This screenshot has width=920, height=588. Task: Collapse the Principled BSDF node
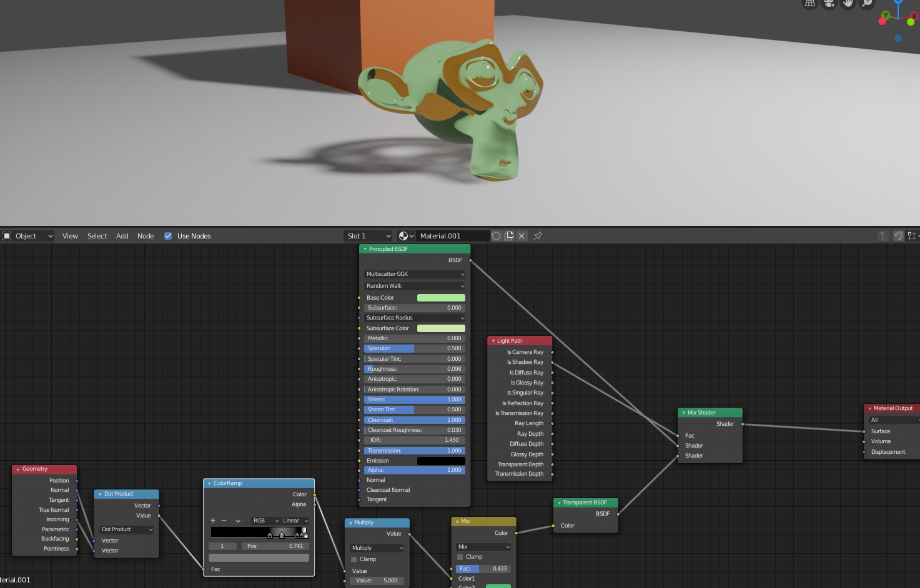tap(365, 249)
